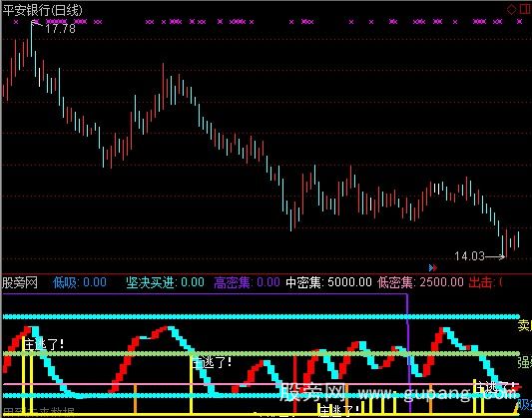The width and height of the screenshot is (532, 418).
Task: Select the 低吸: 0.00 indicator value
Action: click(x=80, y=282)
